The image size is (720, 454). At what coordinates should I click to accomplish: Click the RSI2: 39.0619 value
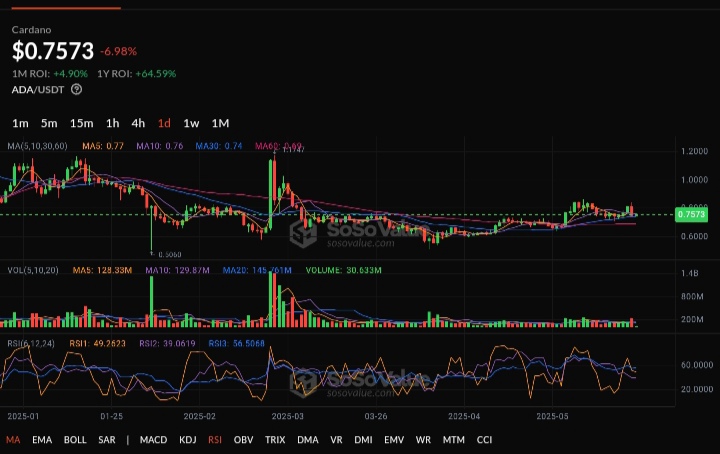[167, 343]
